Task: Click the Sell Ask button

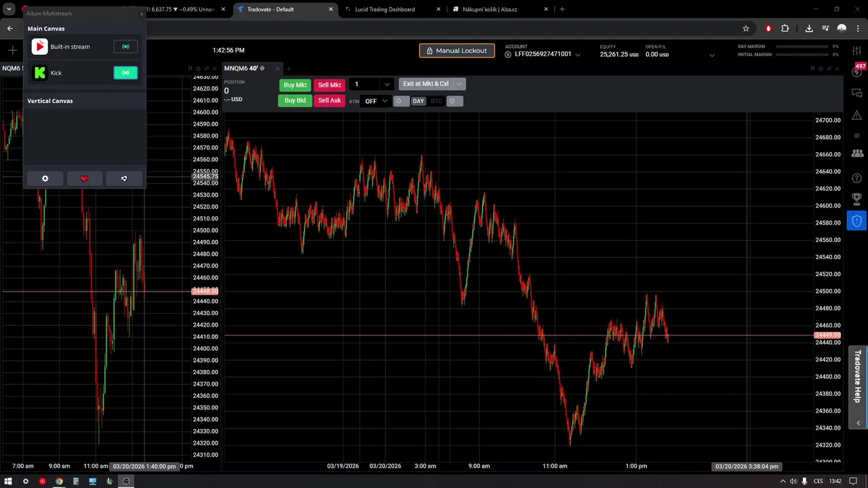Action: (x=330, y=100)
